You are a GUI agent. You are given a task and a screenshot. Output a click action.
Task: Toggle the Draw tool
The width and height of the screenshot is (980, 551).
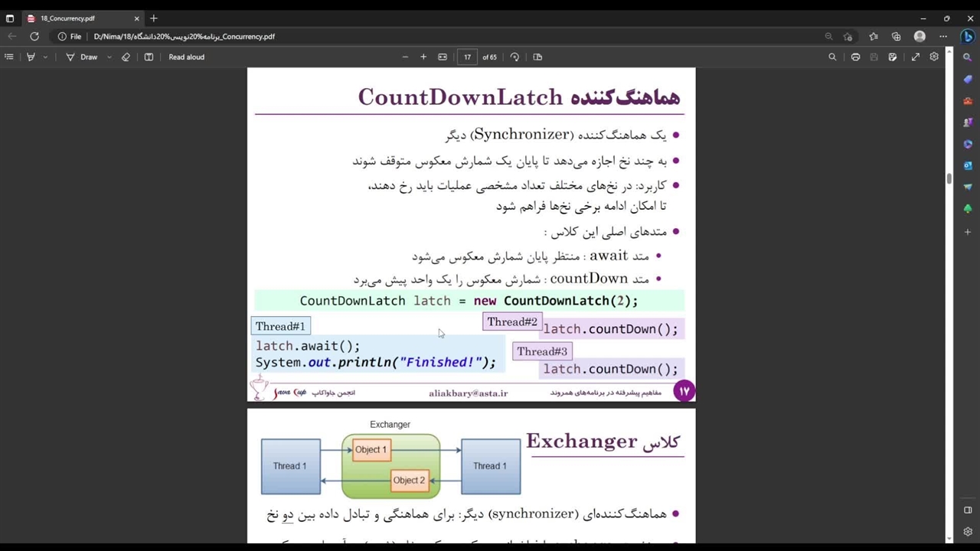tap(82, 57)
